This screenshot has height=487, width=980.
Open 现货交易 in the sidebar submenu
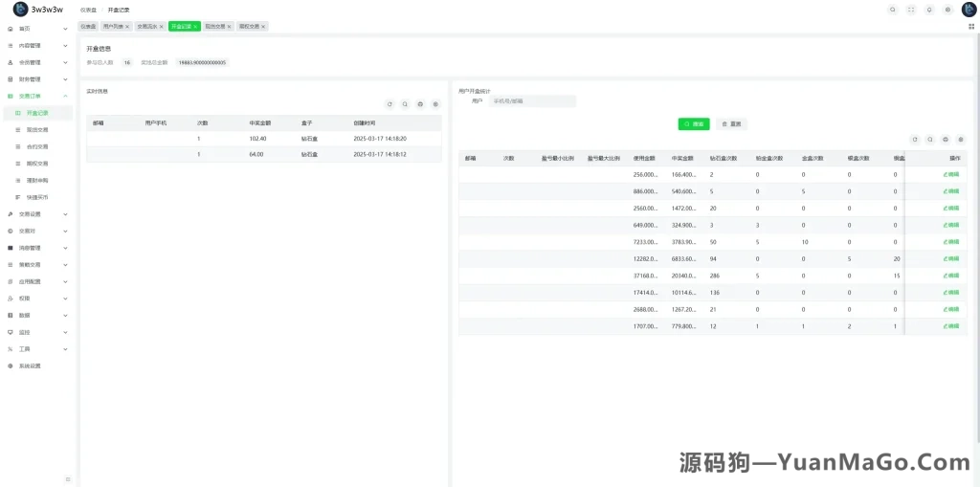tap(37, 130)
